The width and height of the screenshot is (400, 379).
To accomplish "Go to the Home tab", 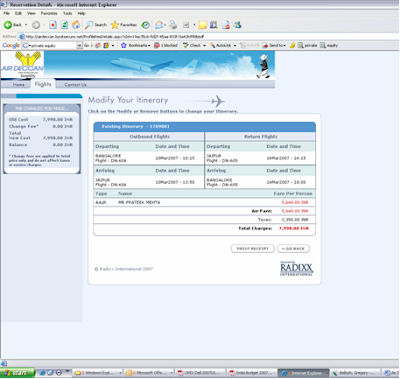I will pyautogui.click(x=19, y=85).
